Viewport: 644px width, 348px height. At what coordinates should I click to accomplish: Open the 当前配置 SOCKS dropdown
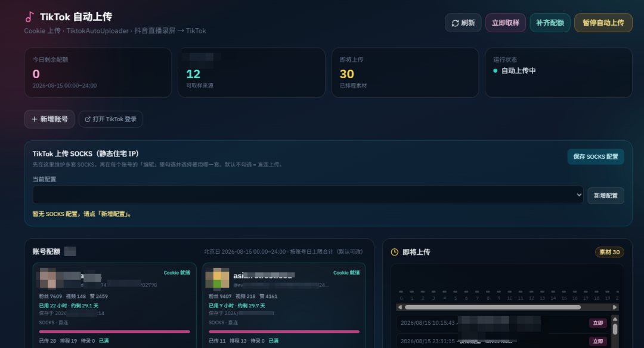[x=308, y=195]
